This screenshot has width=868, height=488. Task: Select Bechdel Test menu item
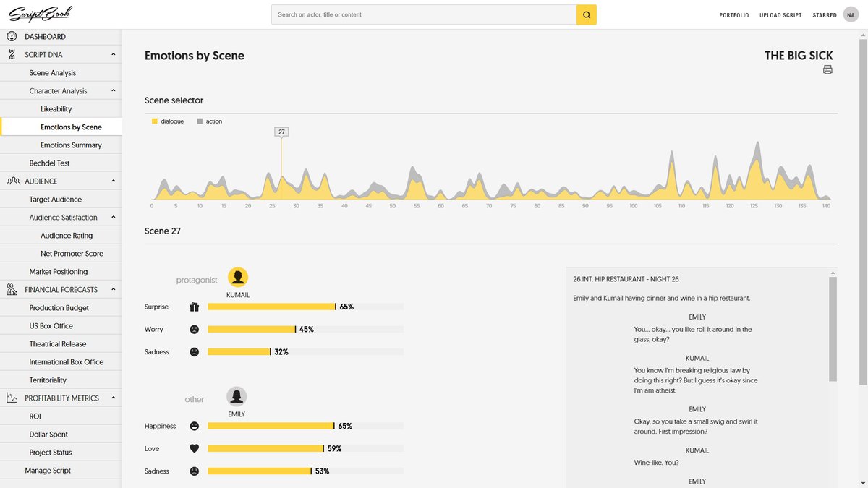49,163
